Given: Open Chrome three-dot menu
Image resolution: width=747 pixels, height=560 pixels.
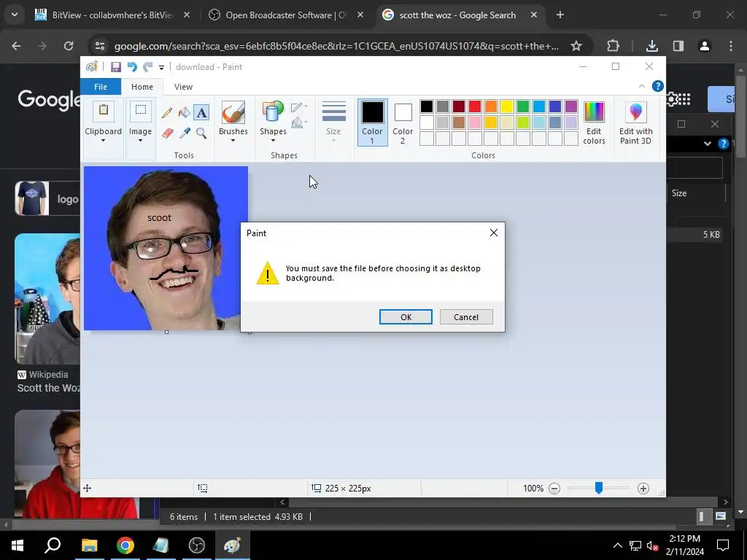Looking at the screenshot, I should point(731,46).
